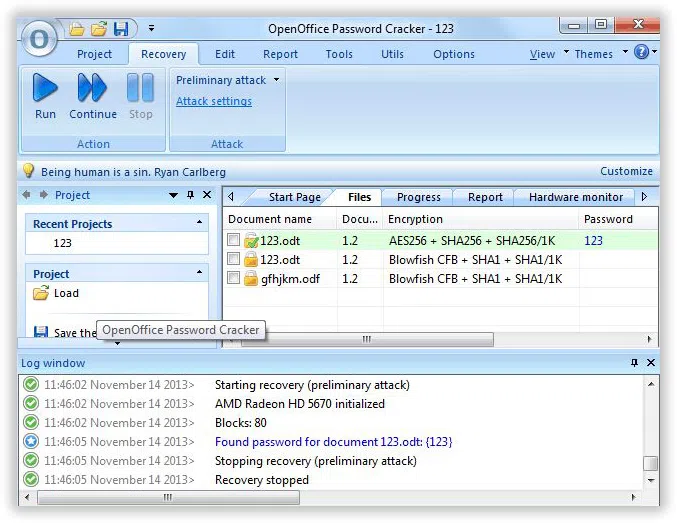Screen dimensions: 677x523
Task: Switch to the Report document tab
Action: pos(485,197)
